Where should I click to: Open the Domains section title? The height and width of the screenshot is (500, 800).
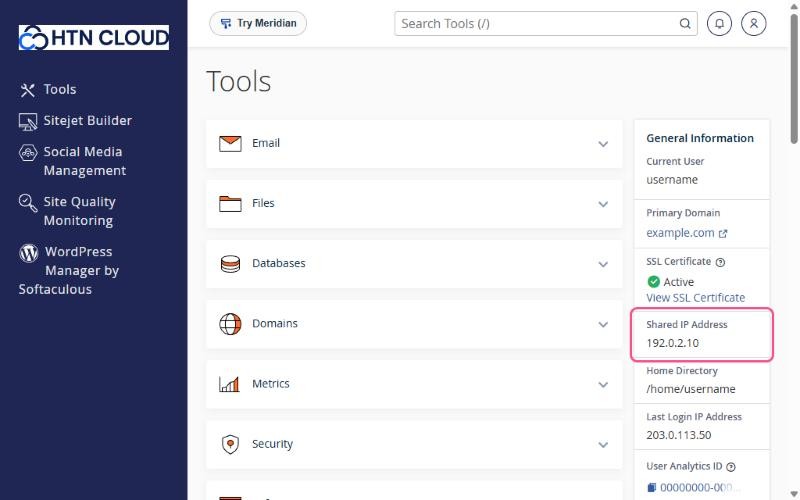[x=274, y=323]
